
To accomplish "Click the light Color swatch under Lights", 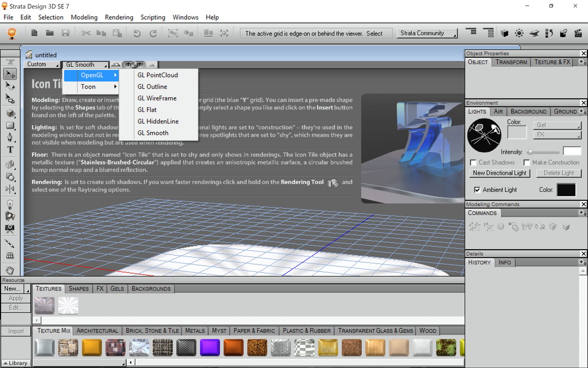I will tap(517, 132).
